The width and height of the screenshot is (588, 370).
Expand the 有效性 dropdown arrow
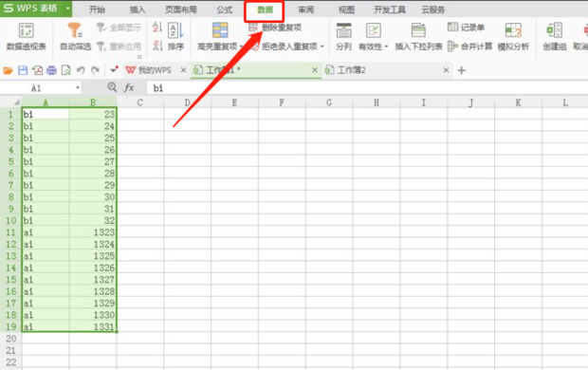click(386, 46)
